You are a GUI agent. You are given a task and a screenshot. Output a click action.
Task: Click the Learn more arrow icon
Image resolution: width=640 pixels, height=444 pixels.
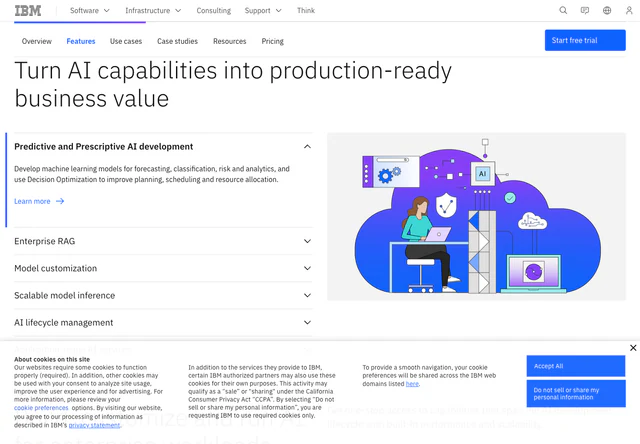(x=60, y=201)
